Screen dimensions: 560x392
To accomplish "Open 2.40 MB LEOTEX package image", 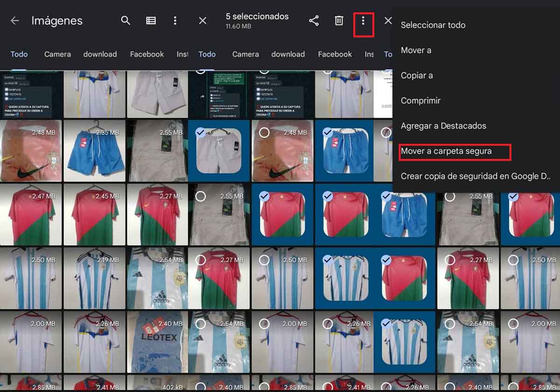I will point(157,342).
